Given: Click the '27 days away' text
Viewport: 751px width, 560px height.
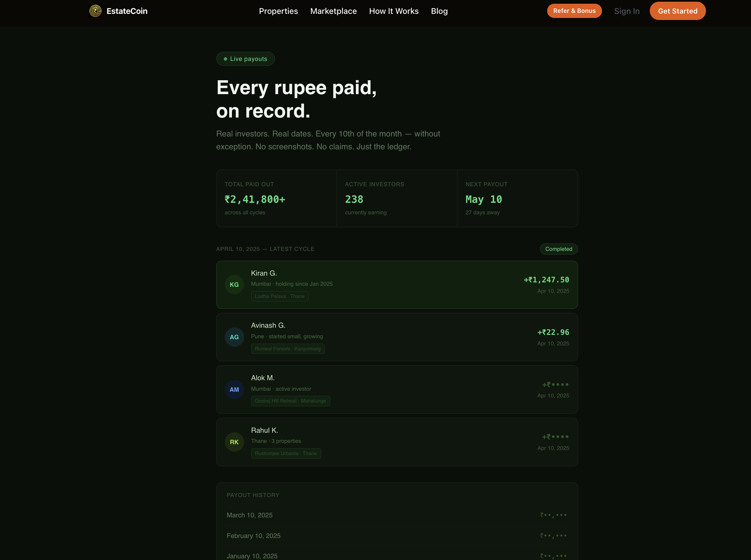Looking at the screenshot, I should [x=482, y=213].
